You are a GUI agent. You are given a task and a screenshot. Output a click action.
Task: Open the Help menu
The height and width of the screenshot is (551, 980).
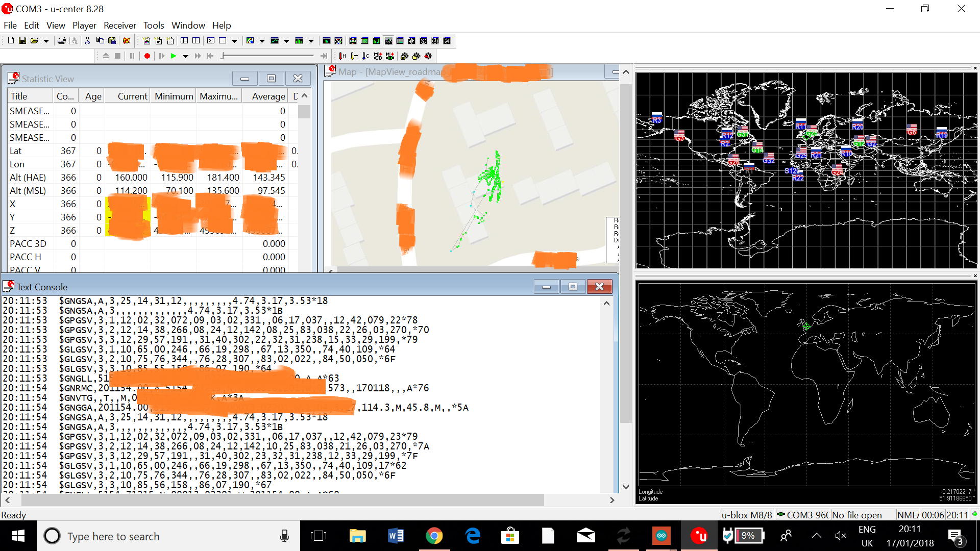(222, 25)
